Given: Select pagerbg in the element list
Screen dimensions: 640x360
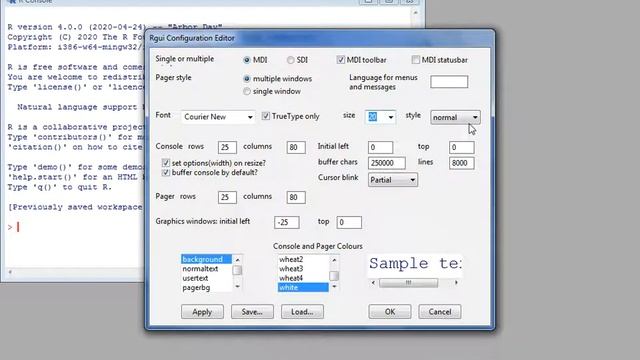Looking at the screenshot, I should pos(207,287).
